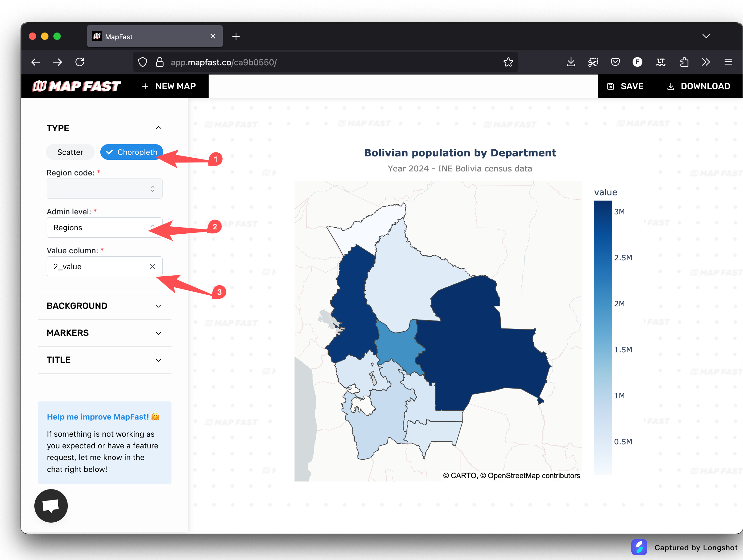List all tabs with the chevron
The height and width of the screenshot is (560, 743).
706,36
